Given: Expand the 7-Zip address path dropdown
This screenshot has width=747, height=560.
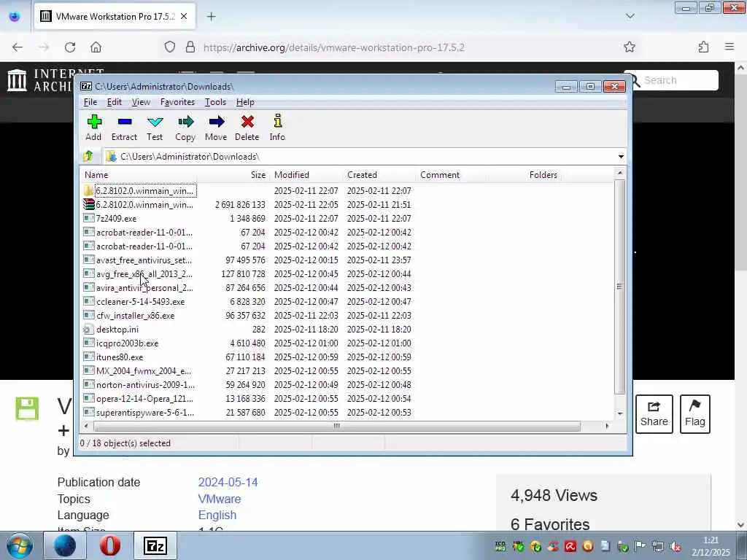Looking at the screenshot, I should point(621,157).
